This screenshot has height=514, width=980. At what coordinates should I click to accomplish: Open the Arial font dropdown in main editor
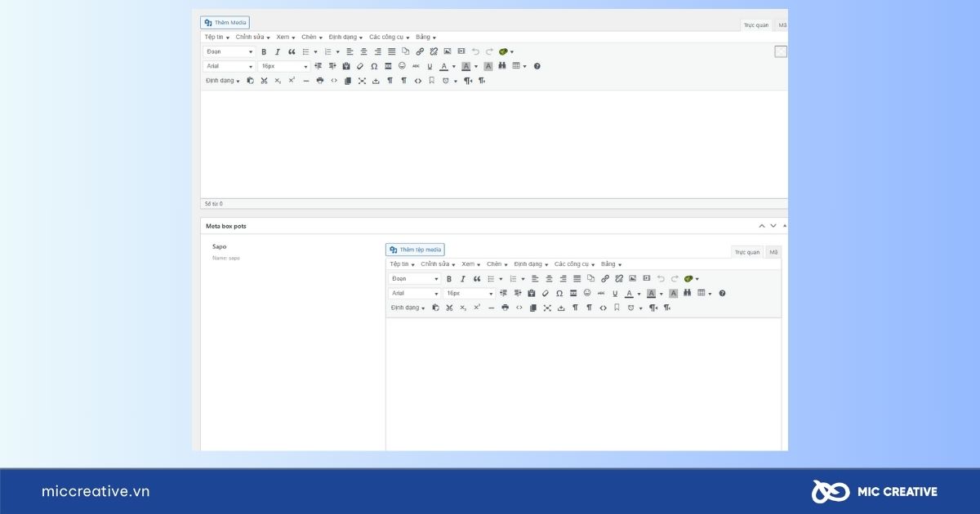tap(229, 66)
